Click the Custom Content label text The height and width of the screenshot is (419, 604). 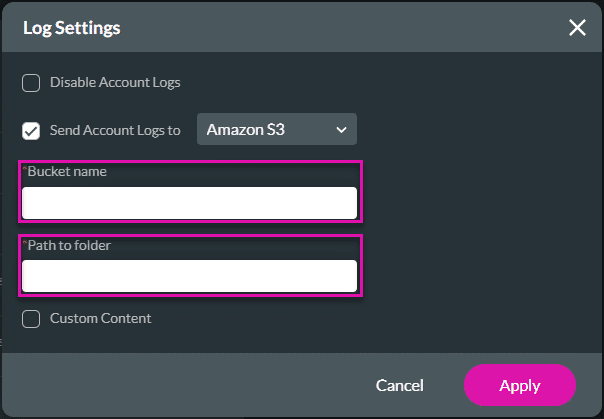tap(100, 319)
